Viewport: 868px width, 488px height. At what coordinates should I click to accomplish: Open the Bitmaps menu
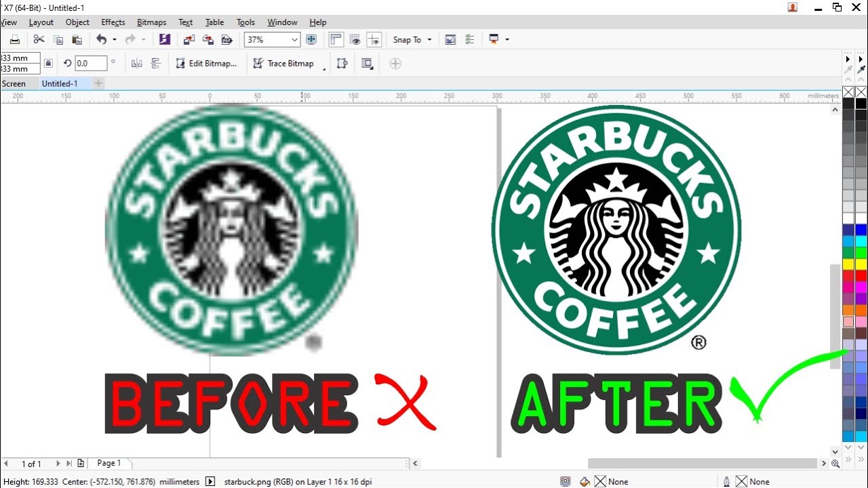pyautogui.click(x=152, y=22)
